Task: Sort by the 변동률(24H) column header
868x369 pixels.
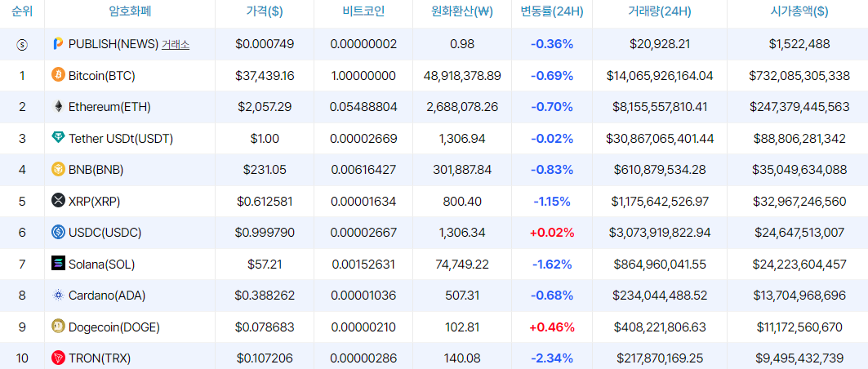Action: pos(552,11)
